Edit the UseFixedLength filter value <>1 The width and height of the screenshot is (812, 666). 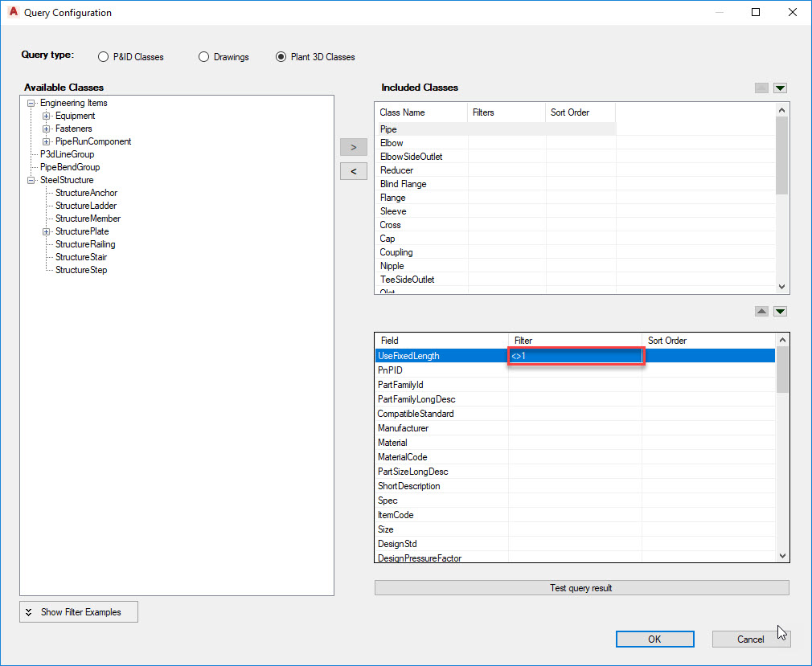pyautogui.click(x=575, y=355)
